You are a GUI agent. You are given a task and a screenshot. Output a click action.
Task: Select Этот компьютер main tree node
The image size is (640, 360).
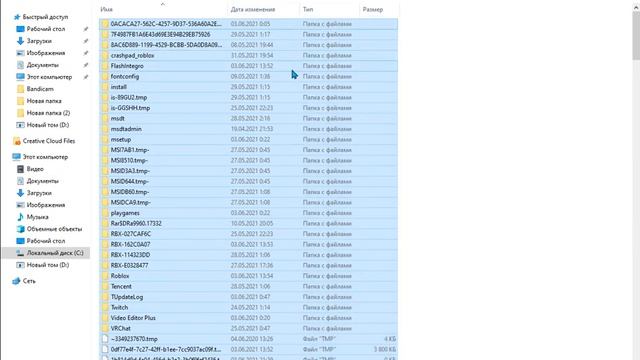(45, 157)
